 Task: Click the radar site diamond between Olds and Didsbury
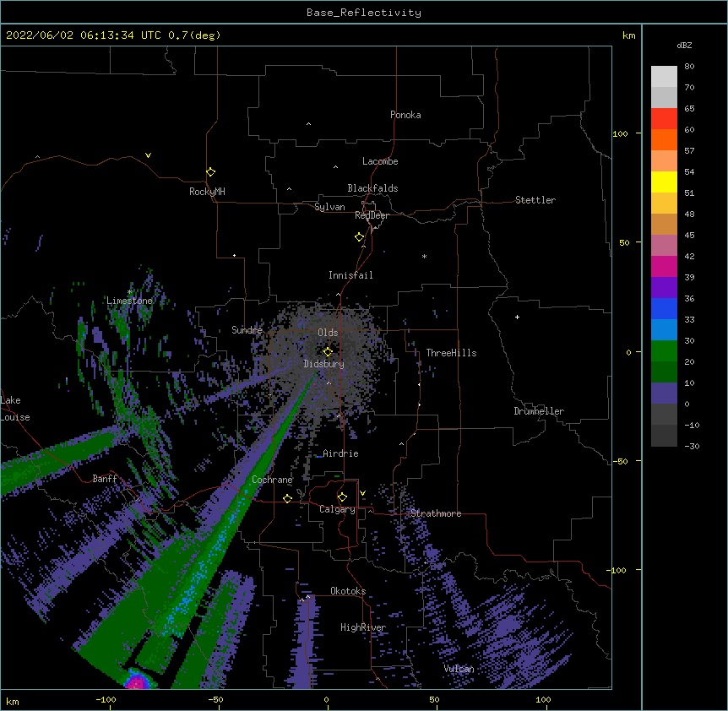[328, 352]
